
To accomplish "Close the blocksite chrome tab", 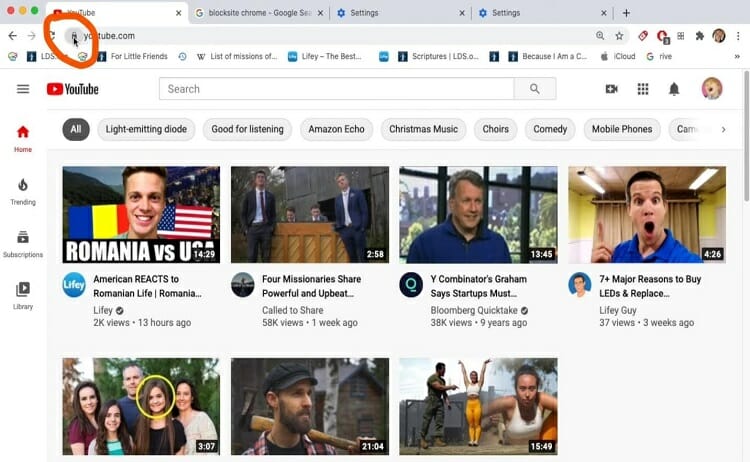I will (320, 13).
